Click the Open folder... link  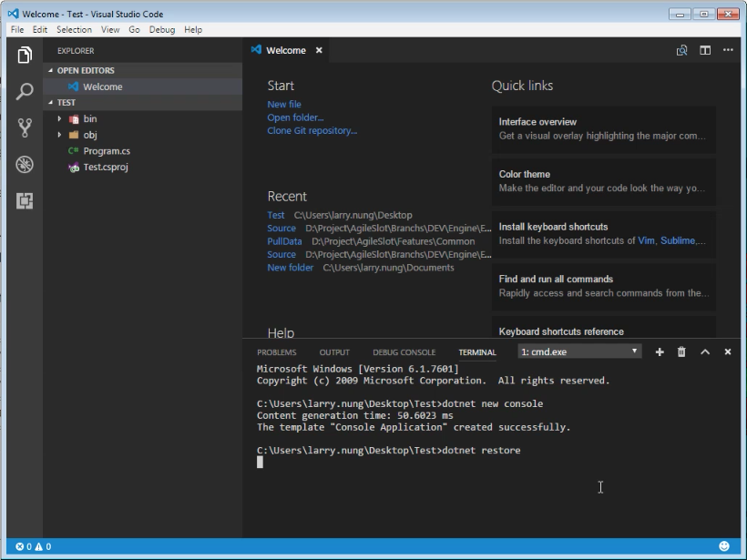[295, 117]
